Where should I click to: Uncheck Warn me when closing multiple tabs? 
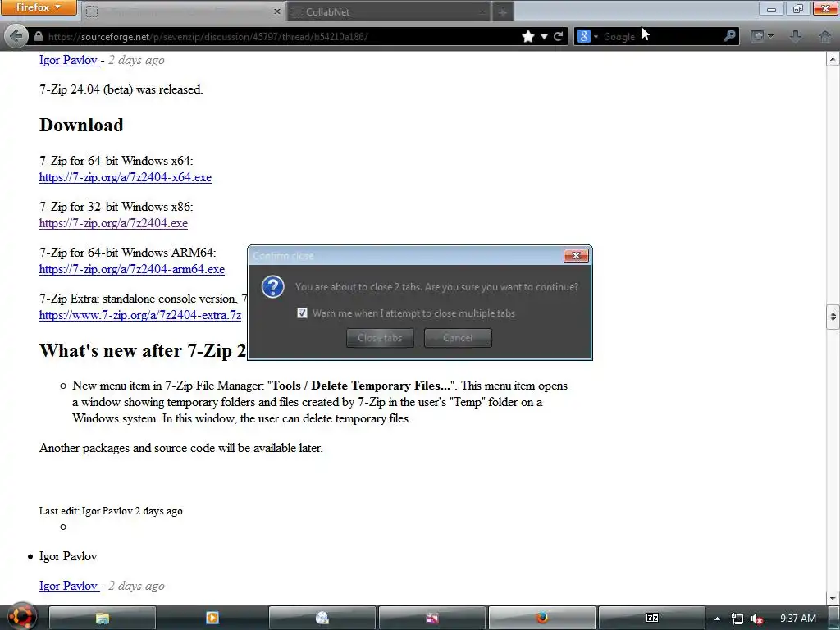[x=302, y=313]
